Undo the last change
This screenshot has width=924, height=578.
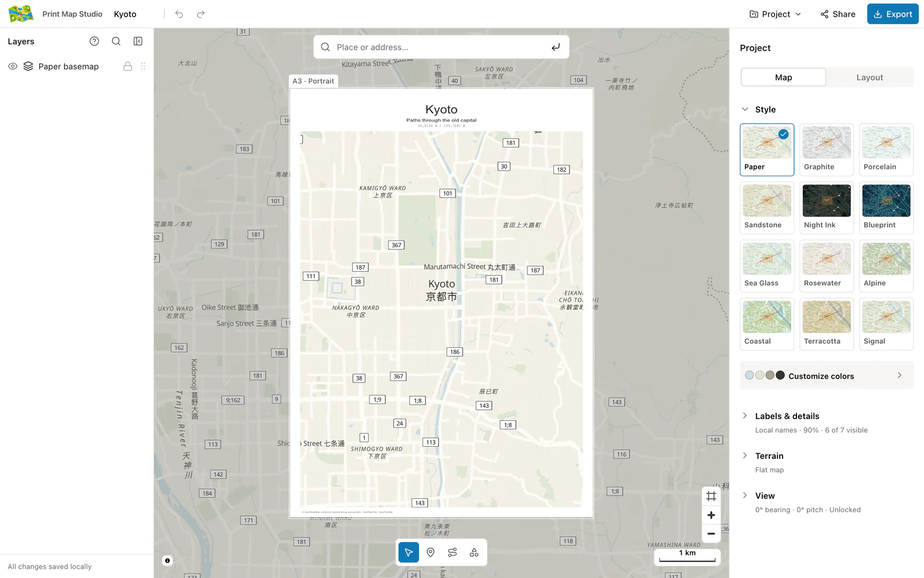pos(179,14)
